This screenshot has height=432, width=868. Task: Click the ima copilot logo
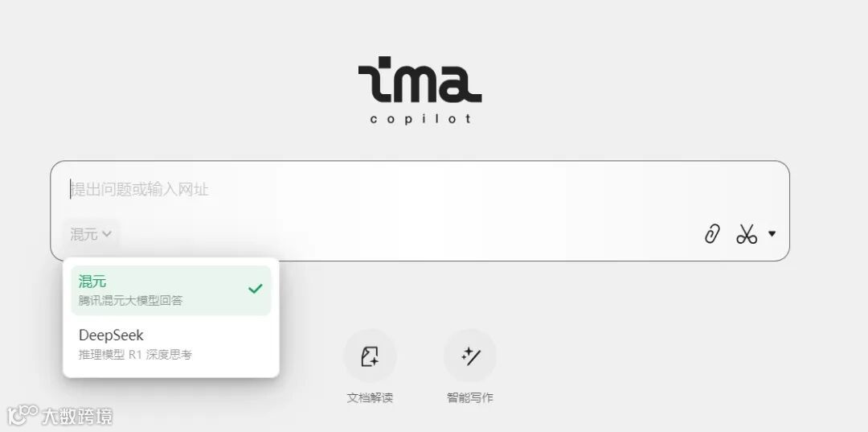click(x=420, y=90)
